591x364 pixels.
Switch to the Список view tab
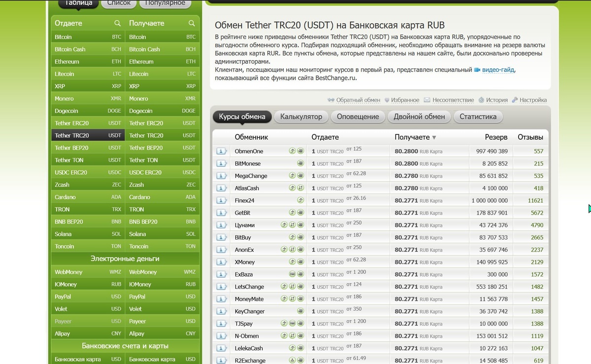[x=119, y=3]
